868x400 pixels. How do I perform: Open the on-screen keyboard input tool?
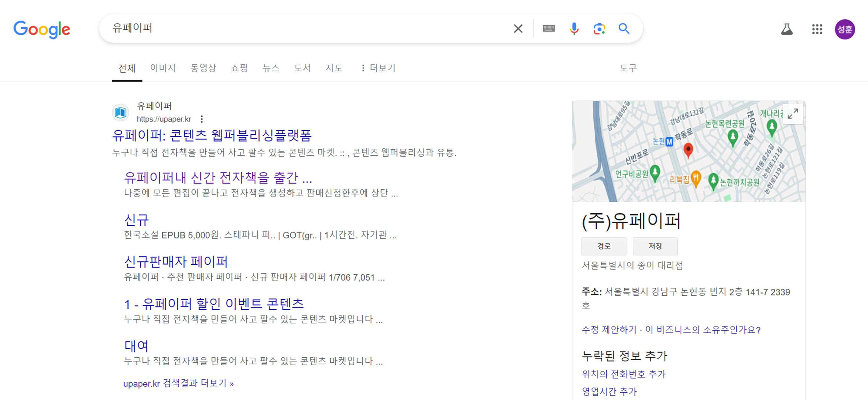[x=549, y=29]
